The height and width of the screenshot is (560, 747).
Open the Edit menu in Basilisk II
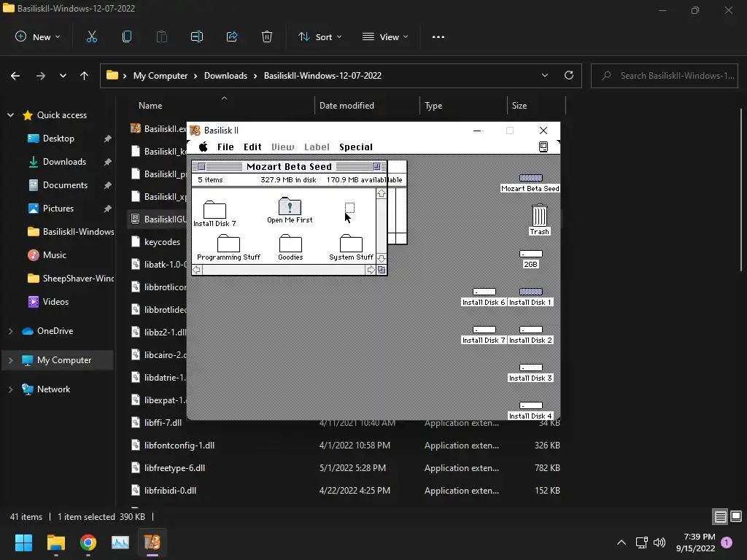click(252, 147)
